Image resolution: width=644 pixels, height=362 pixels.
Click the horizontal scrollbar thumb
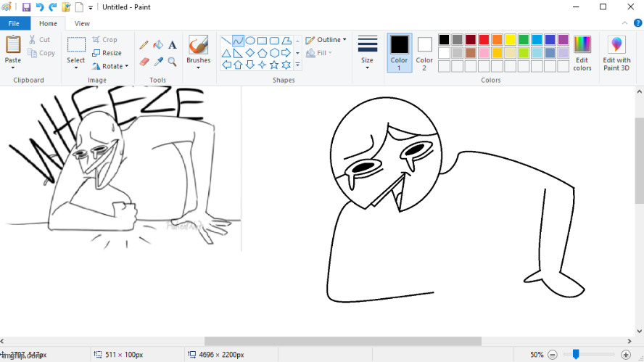click(x=343, y=341)
